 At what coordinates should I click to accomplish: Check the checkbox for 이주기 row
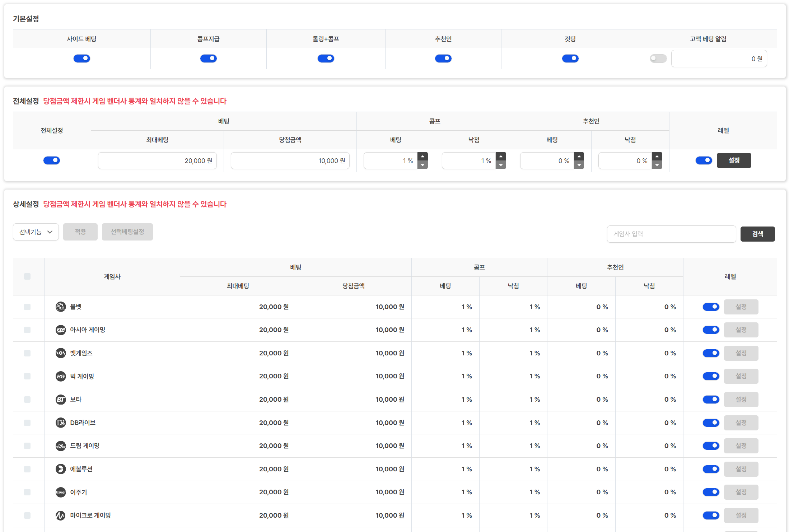27,492
